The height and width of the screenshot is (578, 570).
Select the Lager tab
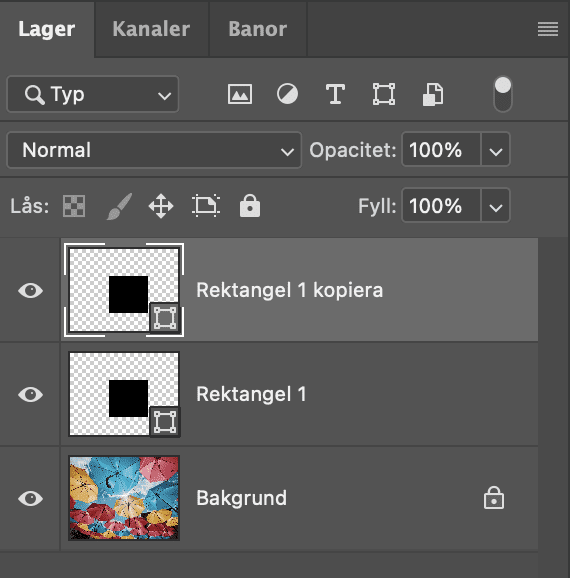tap(46, 29)
